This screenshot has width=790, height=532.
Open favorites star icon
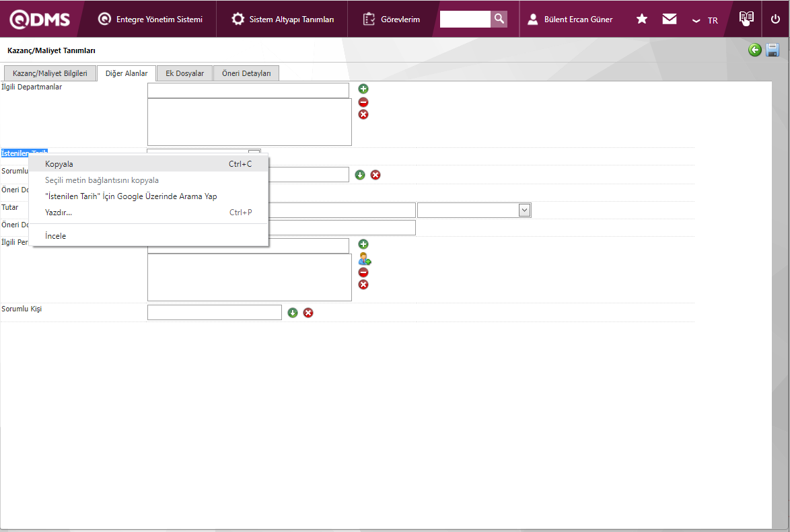(641, 19)
